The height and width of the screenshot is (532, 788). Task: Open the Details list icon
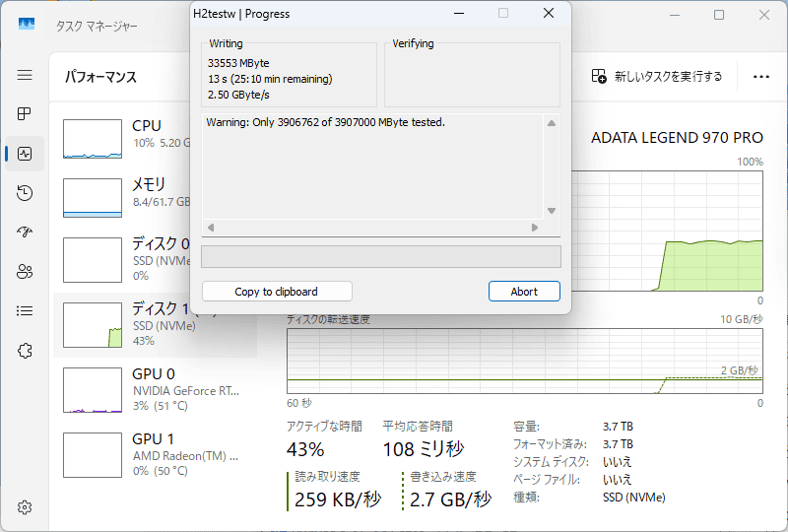(x=25, y=311)
